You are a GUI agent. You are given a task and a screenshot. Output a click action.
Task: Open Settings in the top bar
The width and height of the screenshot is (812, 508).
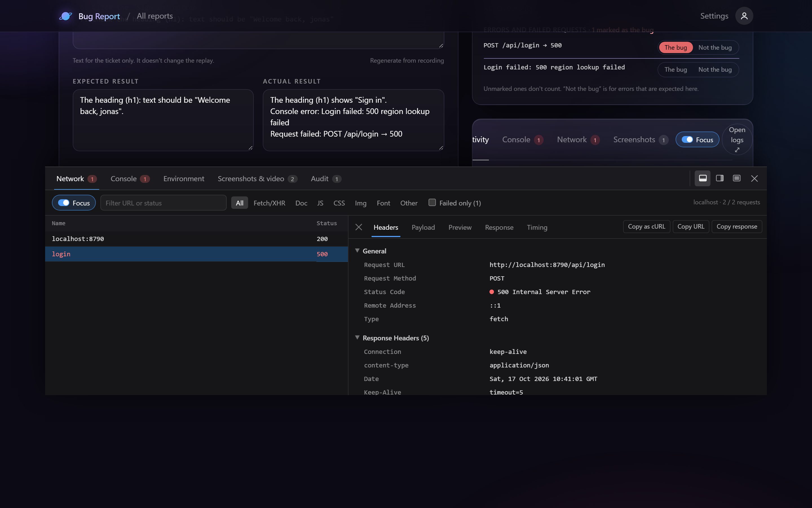coord(714,16)
